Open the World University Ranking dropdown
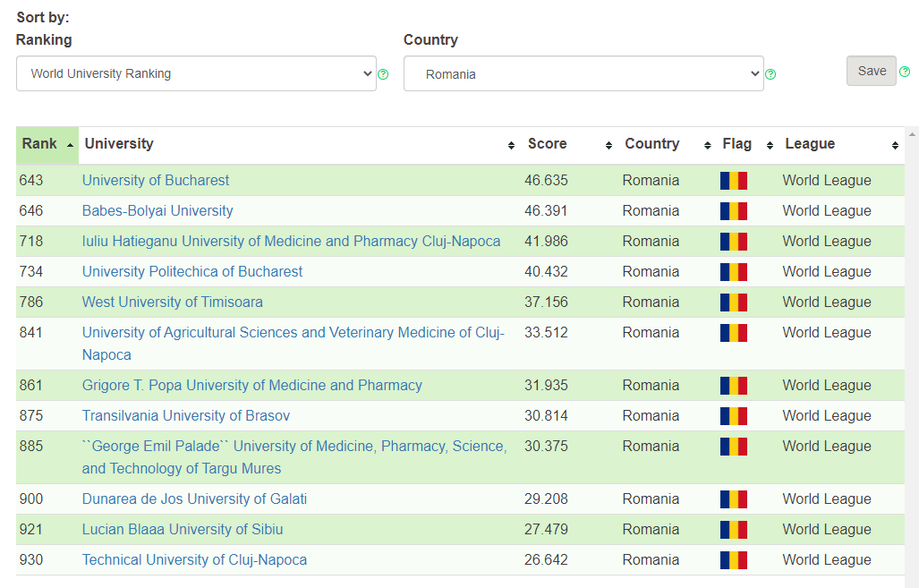Screen dimensions: 919x588 (x=196, y=73)
